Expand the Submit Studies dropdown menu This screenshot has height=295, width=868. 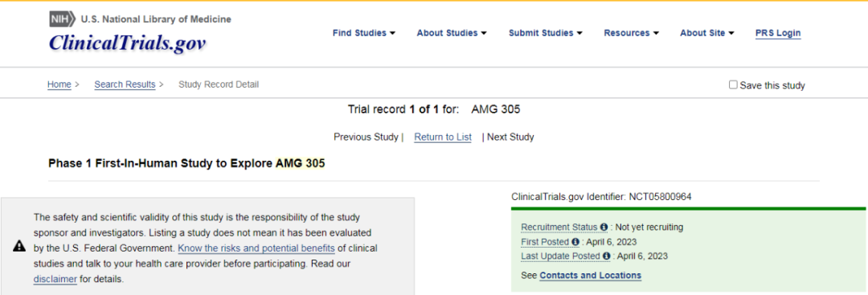click(545, 33)
